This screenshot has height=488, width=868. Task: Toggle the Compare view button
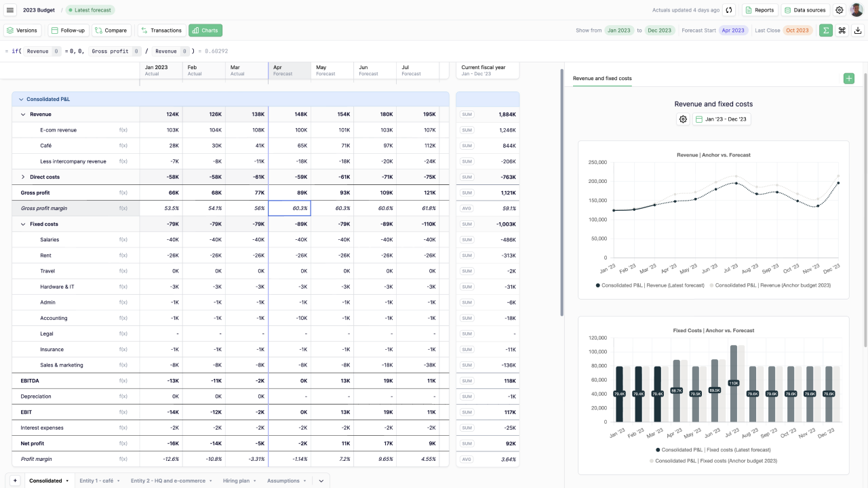(x=111, y=30)
